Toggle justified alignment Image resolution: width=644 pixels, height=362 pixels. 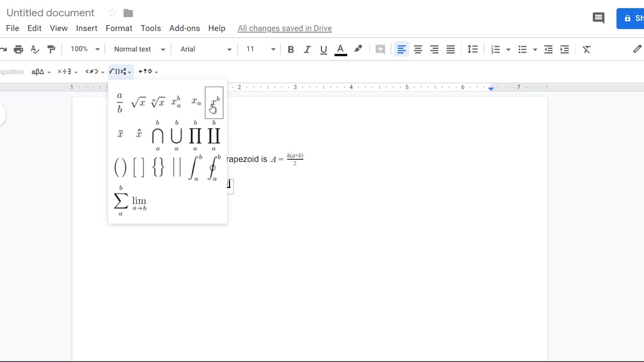click(x=450, y=49)
